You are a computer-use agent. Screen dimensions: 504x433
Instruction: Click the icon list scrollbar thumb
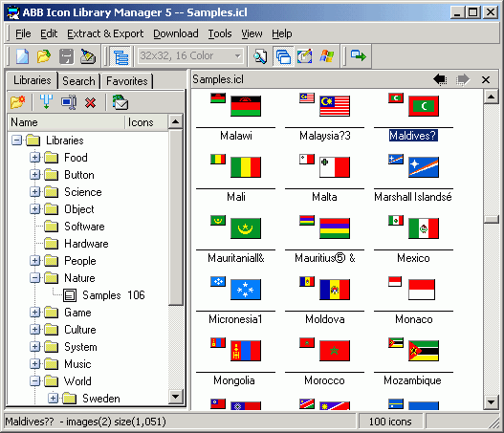click(x=492, y=219)
